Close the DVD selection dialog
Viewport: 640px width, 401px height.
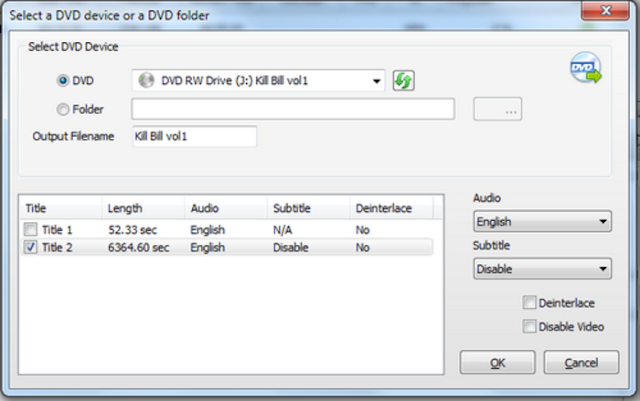605,10
